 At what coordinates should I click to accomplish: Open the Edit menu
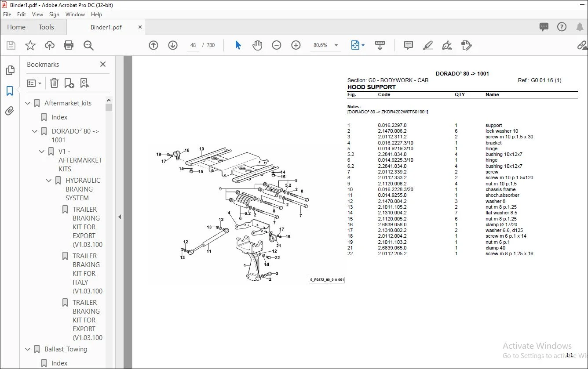tap(22, 14)
